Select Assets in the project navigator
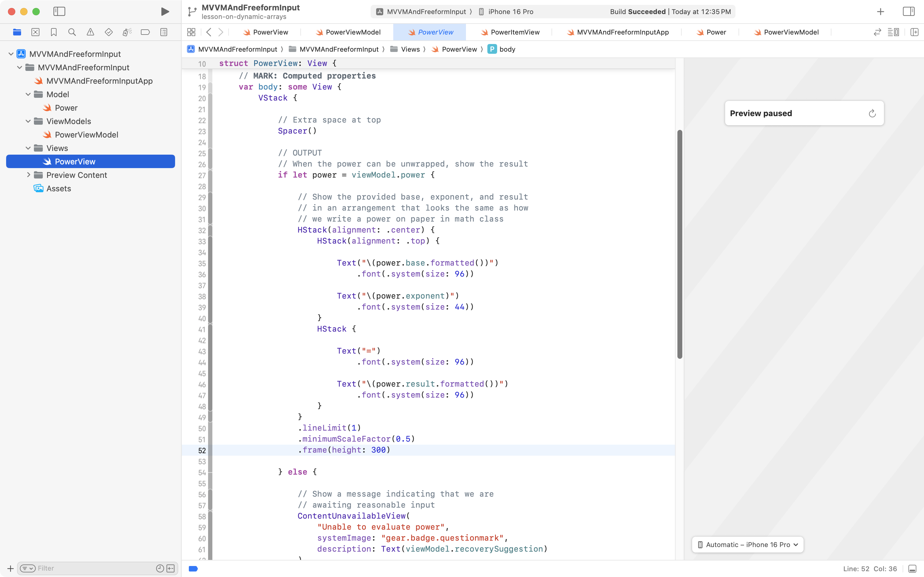Screen dimensions: 924x577 [59, 189]
